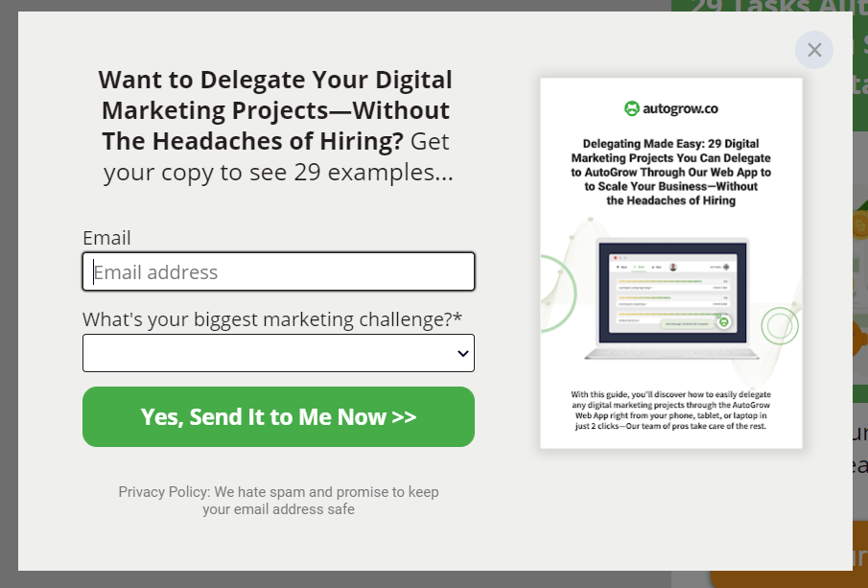Click the "With this guide" description on the cover
Image resolution: width=868 pixels, height=588 pixels.
671,411
